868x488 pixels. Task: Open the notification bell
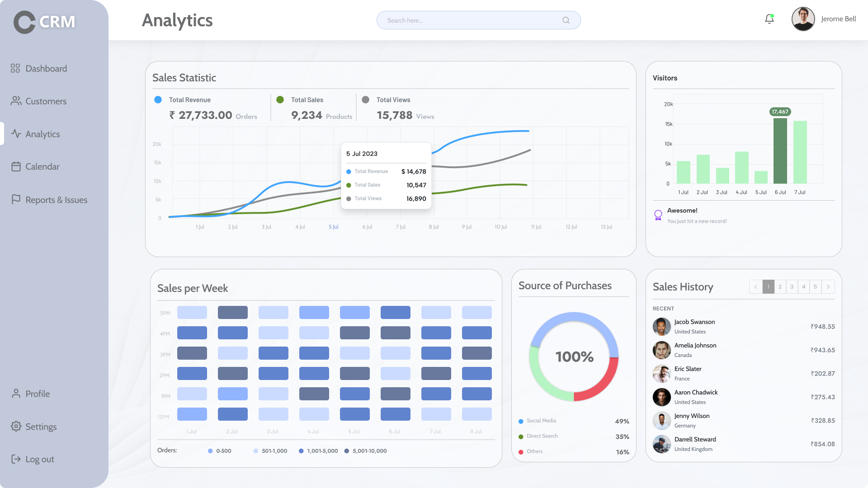click(769, 19)
